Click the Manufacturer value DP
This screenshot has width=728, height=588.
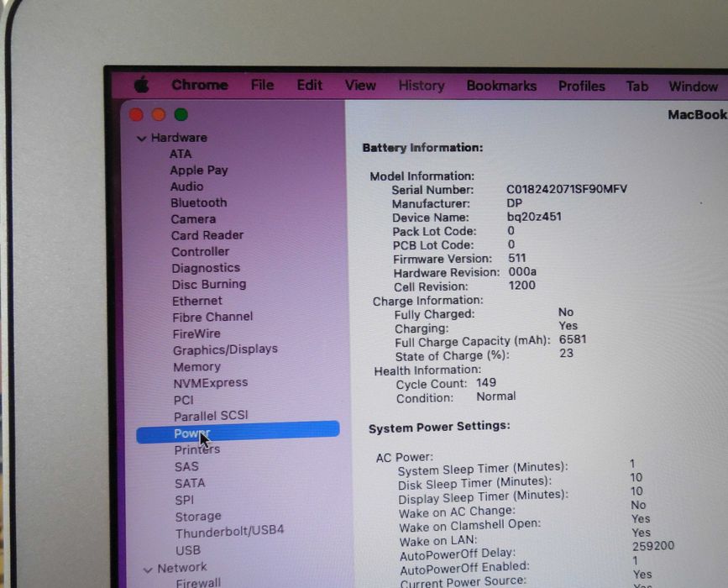pyautogui.click(x=515, y=203)
